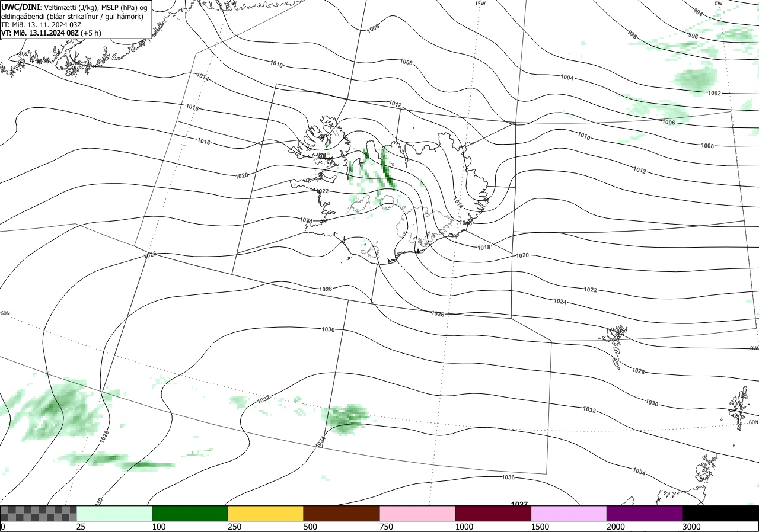Click the maroon 1000–1500 legend swatch
759x532 pixels.
click(x=493, y=513)
